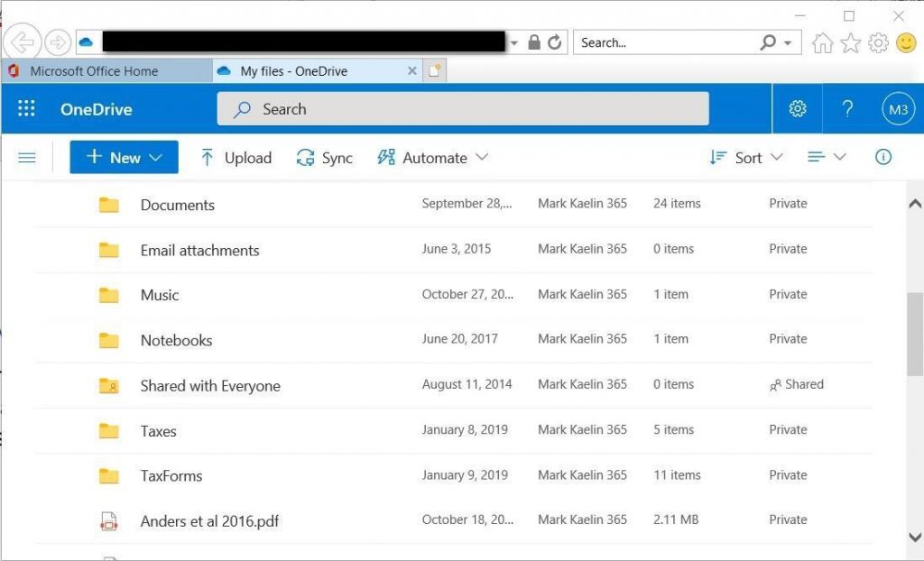Switch to Microsoft Office Home tab
Viewport: 924px width, 561px height.
[x=94, y=71]
